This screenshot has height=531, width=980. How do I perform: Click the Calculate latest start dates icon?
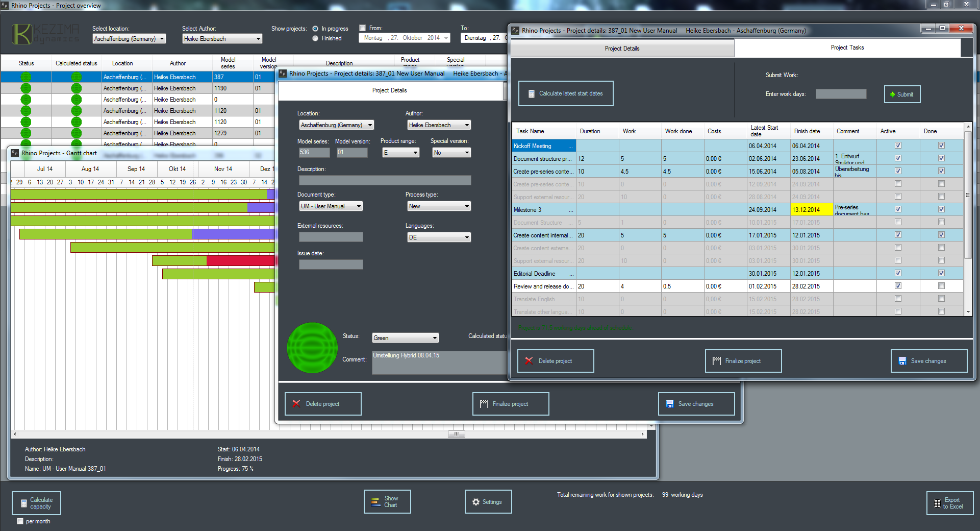(531, 94)
